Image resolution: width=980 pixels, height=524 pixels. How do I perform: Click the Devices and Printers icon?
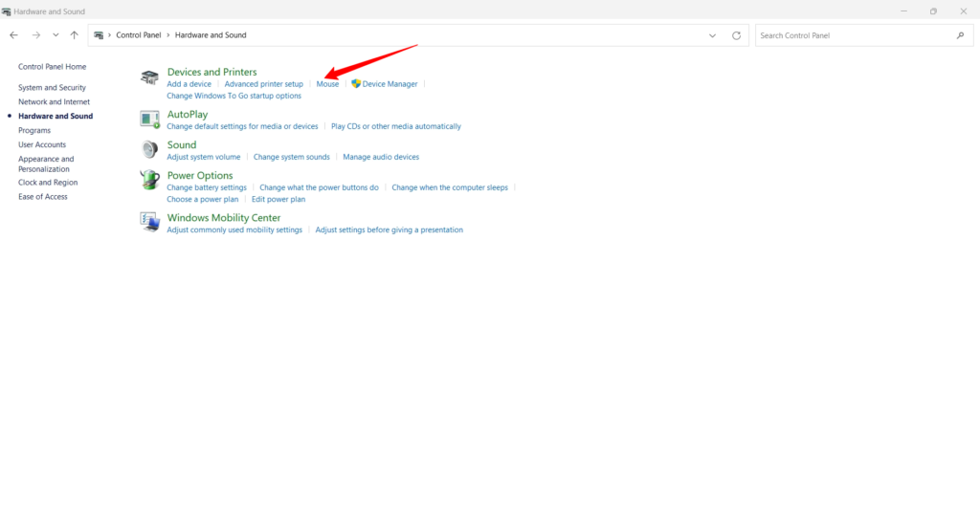pyautogui.click(x=149, y=77)
